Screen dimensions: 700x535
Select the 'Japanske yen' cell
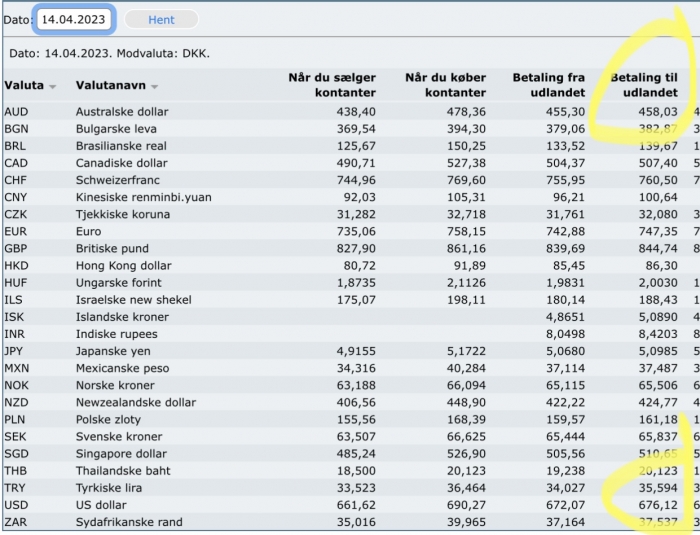pyautogui.click(x=112, y=351)
